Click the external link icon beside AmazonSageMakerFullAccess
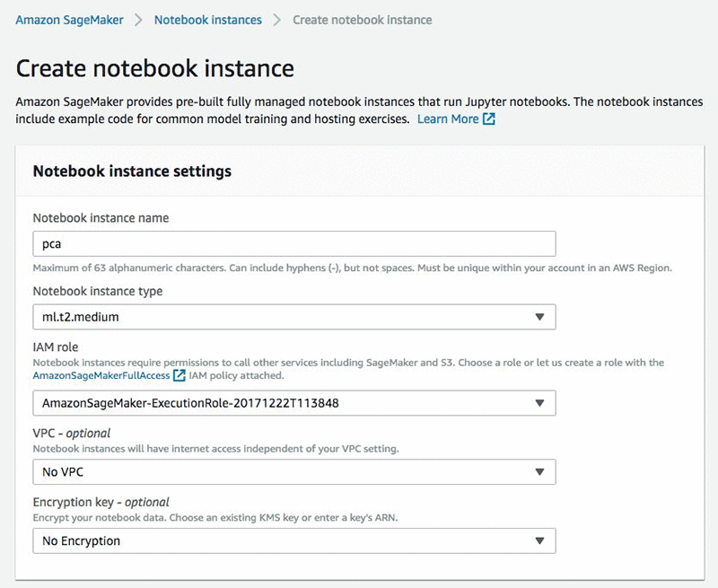This screenshot has width=718, height=588. [179, 375]
